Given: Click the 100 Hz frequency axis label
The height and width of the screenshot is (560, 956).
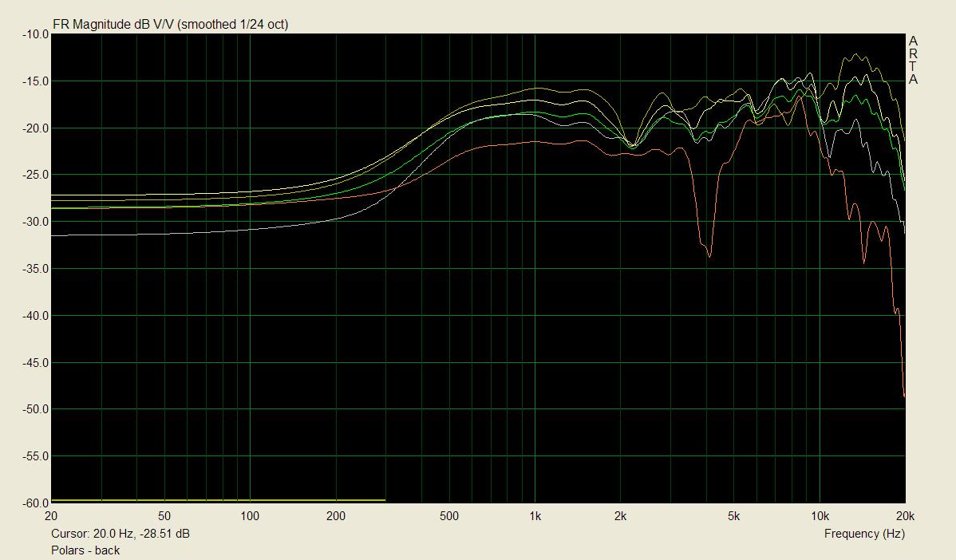Looking at the screenshot, I should [x=250, y=517].
